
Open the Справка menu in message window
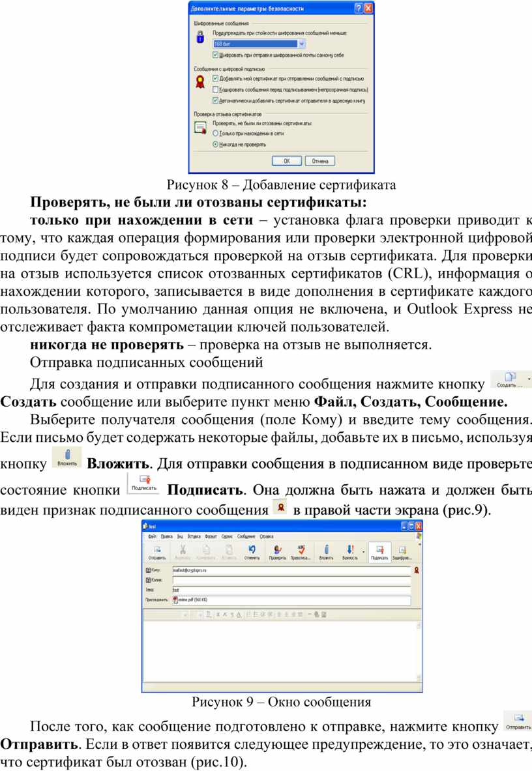(x=267, y=536)
